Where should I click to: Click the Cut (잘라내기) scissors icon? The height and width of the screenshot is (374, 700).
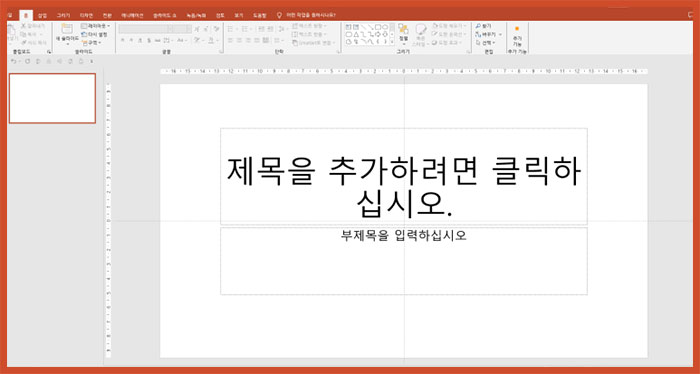23,26
